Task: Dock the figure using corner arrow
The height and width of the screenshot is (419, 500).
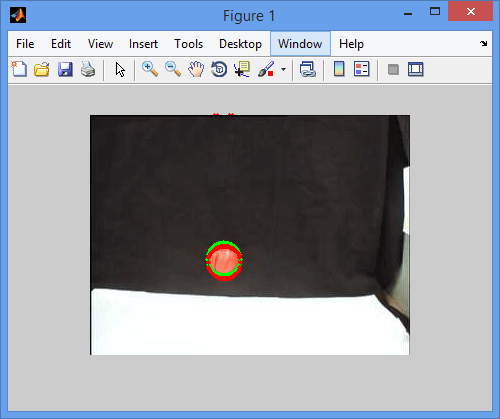Action: (484, 43)
